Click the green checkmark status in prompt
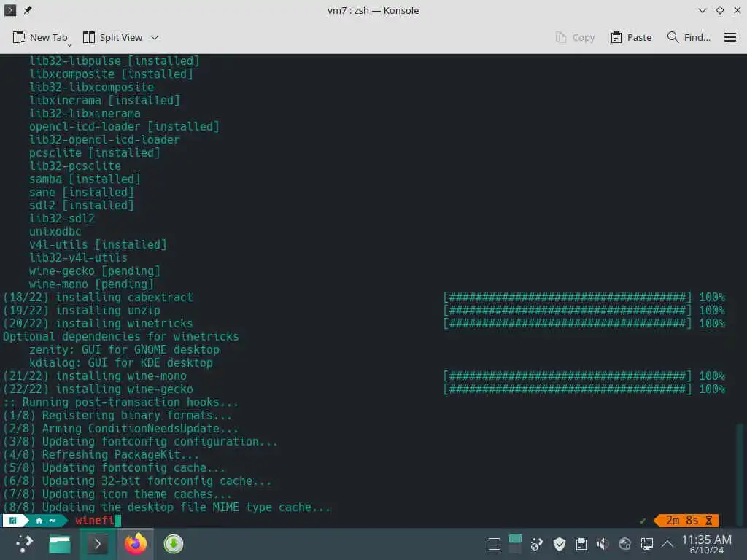The width and height of the screenshot is (747, 560). [643, 521]
